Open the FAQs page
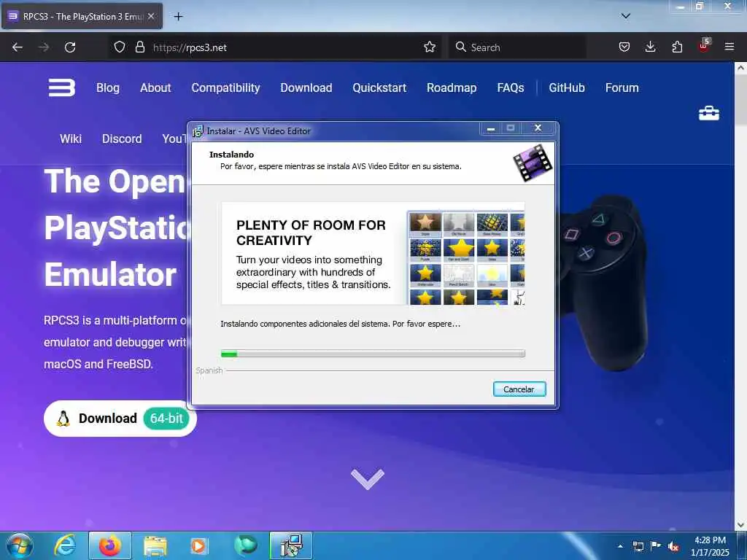 point(510,87)
